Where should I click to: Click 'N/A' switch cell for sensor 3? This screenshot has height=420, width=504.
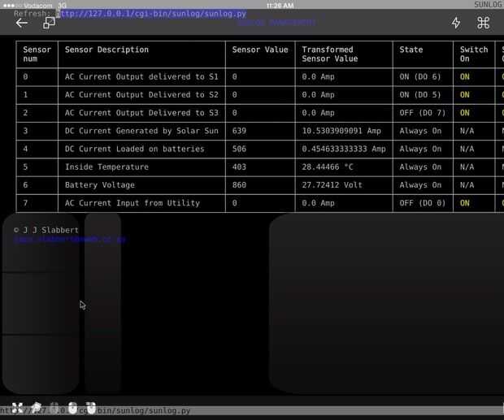[467, 131]
